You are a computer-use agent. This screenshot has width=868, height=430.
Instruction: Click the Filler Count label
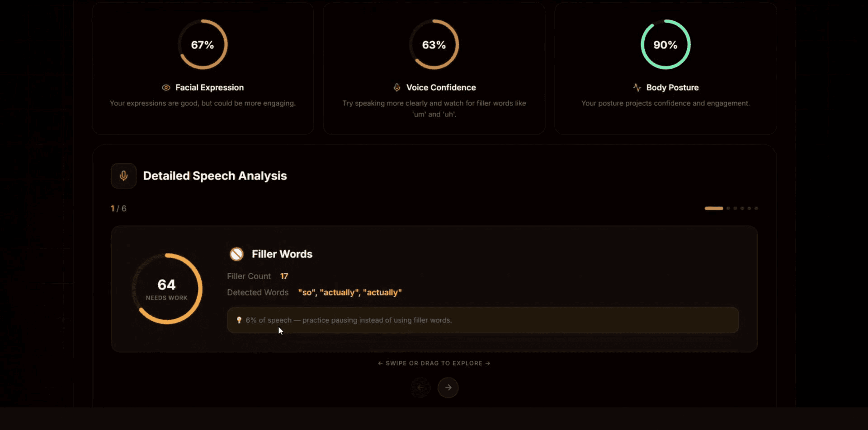click(x=249, y=276)
